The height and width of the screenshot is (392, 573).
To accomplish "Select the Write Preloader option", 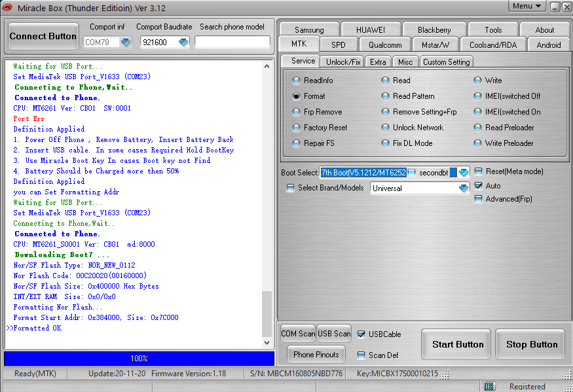I will 477,143.
